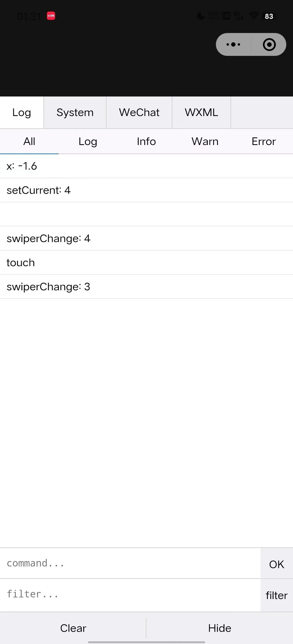This screenshot has width=293, height=644.
Task: Tap the Wi-Fi status icon
Action: click(254, 16)
